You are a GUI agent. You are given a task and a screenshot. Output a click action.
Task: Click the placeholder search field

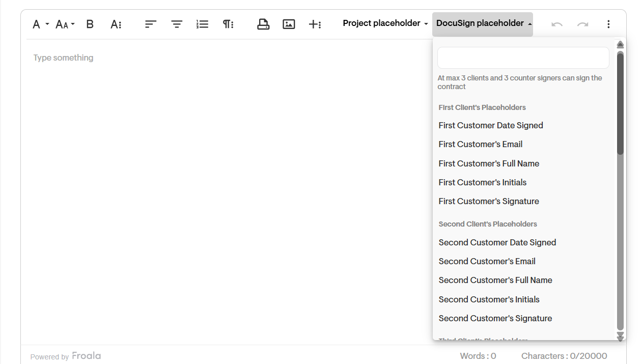(523, 58)
